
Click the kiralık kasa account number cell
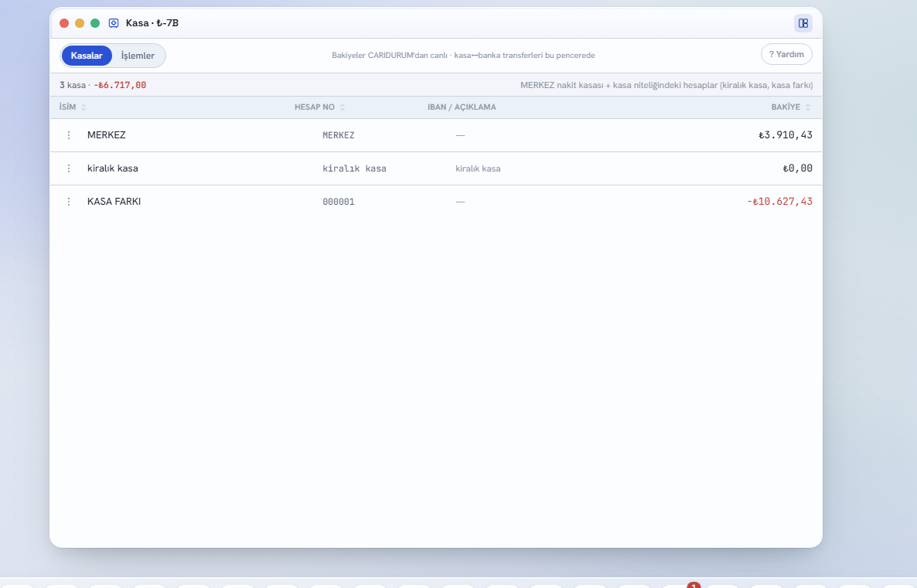point(354,169)
